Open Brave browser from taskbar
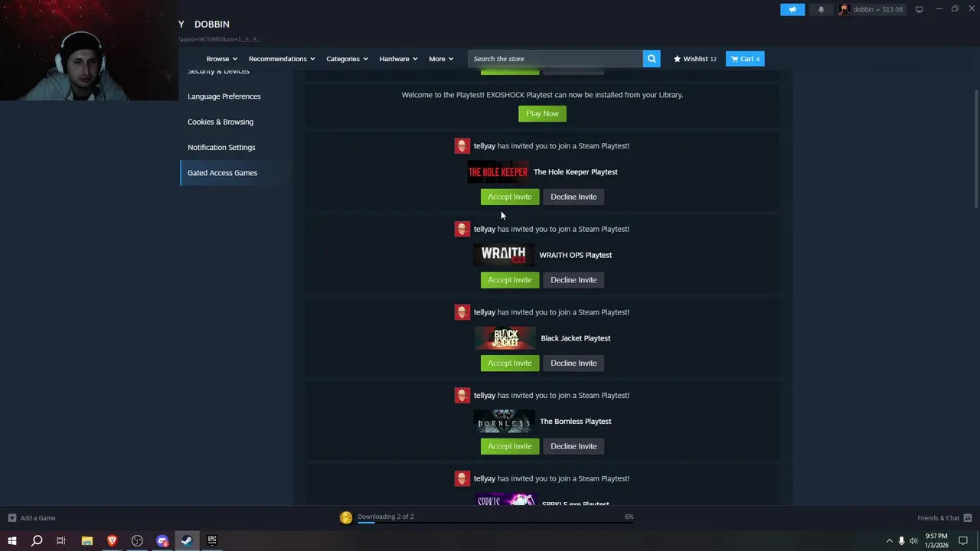The image size is (980, 551). 112,541
